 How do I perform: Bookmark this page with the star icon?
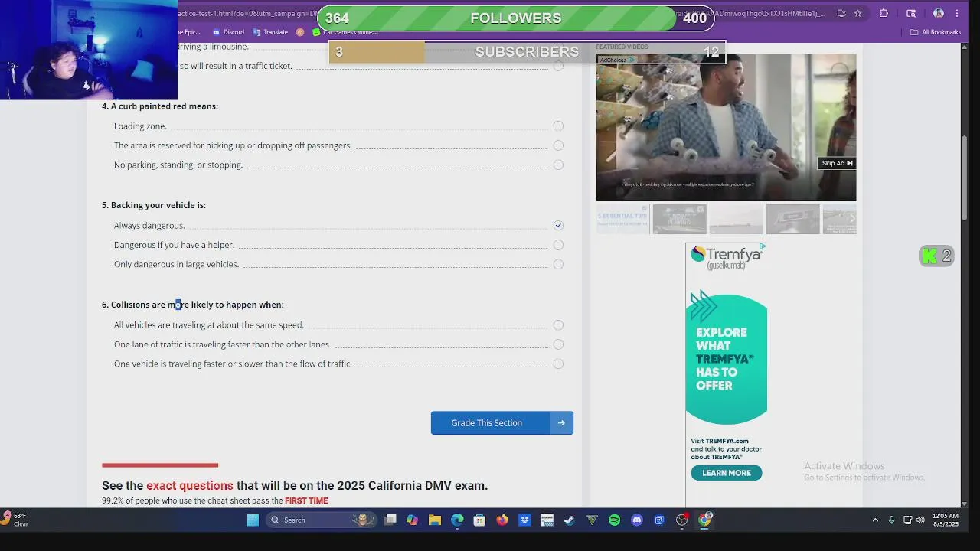point(858,13)
